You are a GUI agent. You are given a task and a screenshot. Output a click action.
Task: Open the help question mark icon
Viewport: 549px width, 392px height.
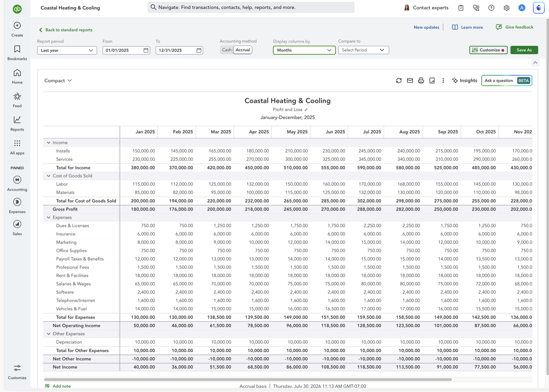[x=491, y=8]
